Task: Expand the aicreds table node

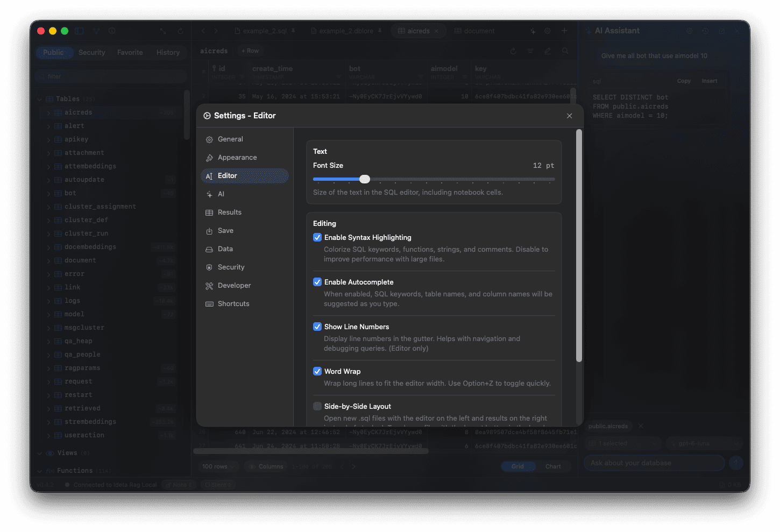Action: tap(48, 112)
